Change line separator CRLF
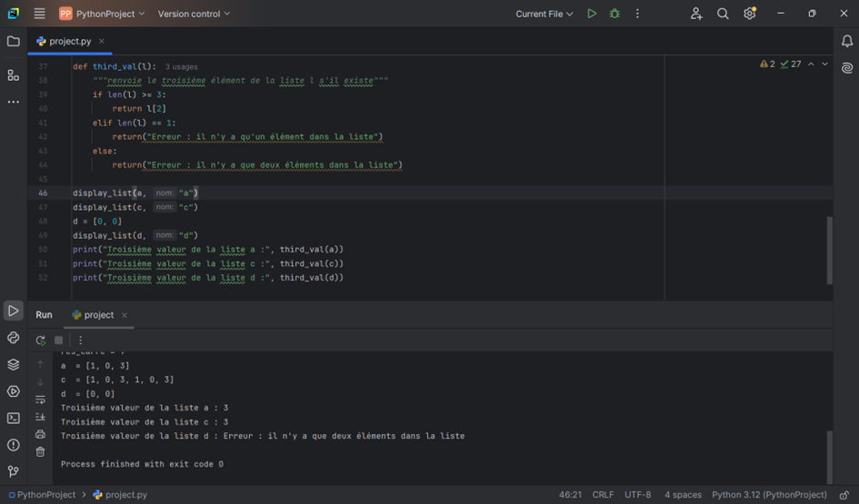 [x=603, y=495]
